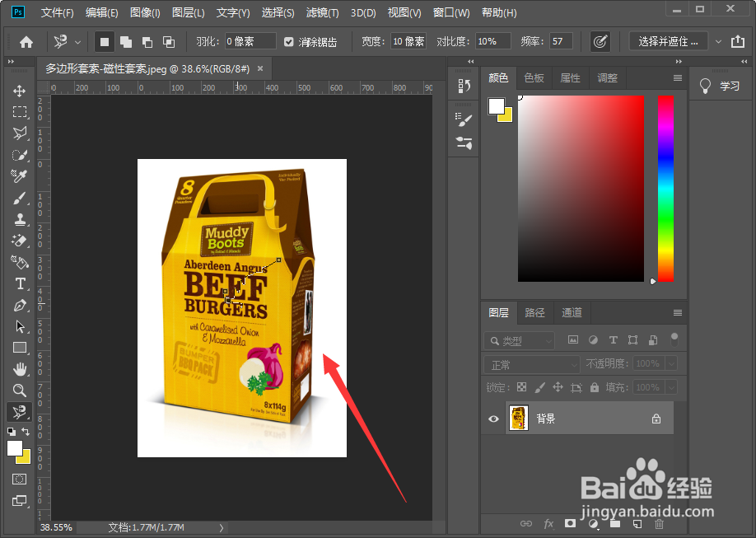The width and height of the screenshot is (756, 538).
Task: Change screen mode at toolbar bottom
Action: [x=19, y=500]
